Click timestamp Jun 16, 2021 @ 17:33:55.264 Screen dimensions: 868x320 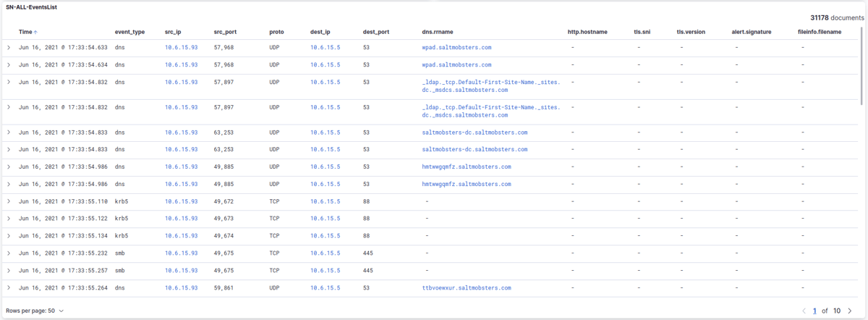[x=63, y=287]
